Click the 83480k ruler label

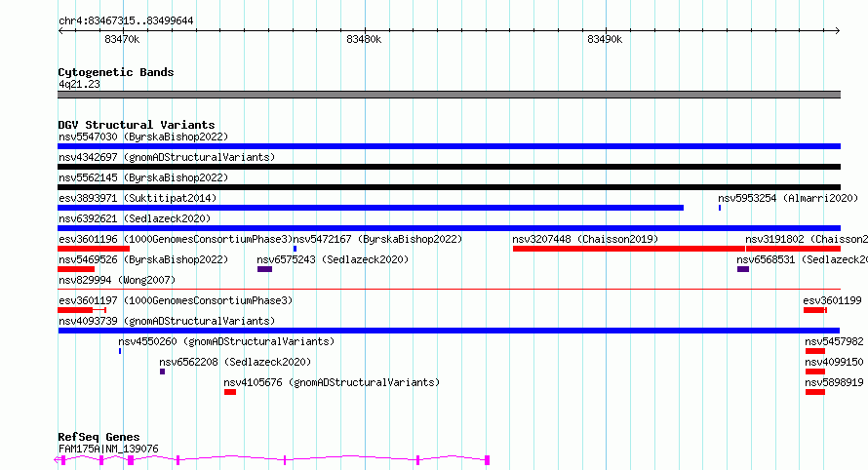click(x=364, y=39)
